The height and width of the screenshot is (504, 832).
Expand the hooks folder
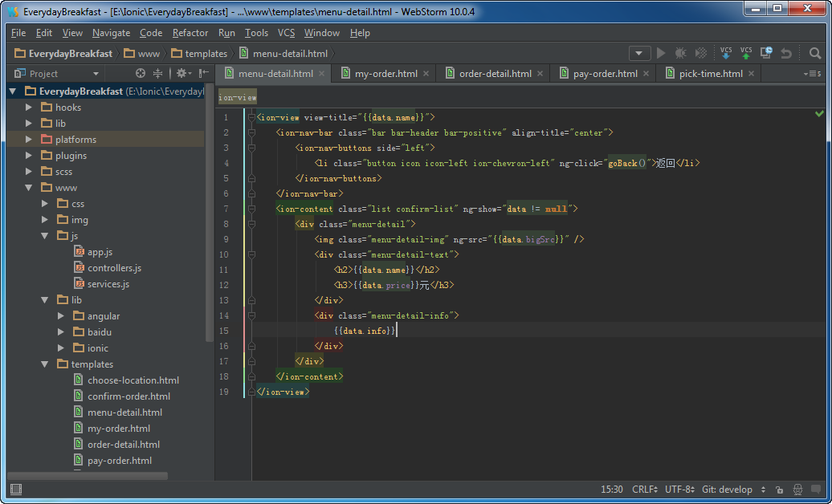(29, 108)
